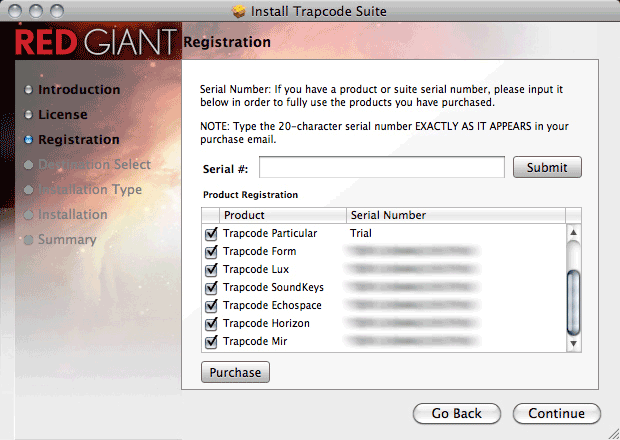Viewport: 620px width, 440px height.
Task: Select the Trapcode Form product name
Action: point(259,251)
